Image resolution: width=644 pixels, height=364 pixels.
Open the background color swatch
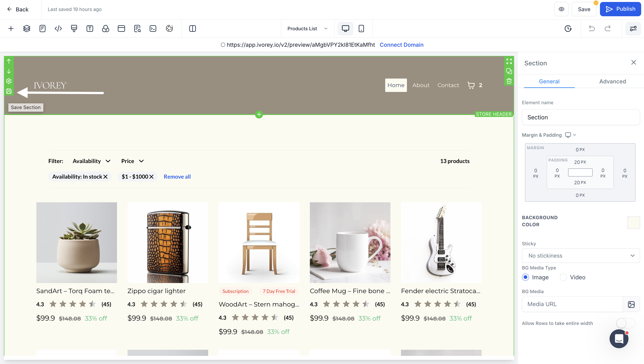coord(633,222)
